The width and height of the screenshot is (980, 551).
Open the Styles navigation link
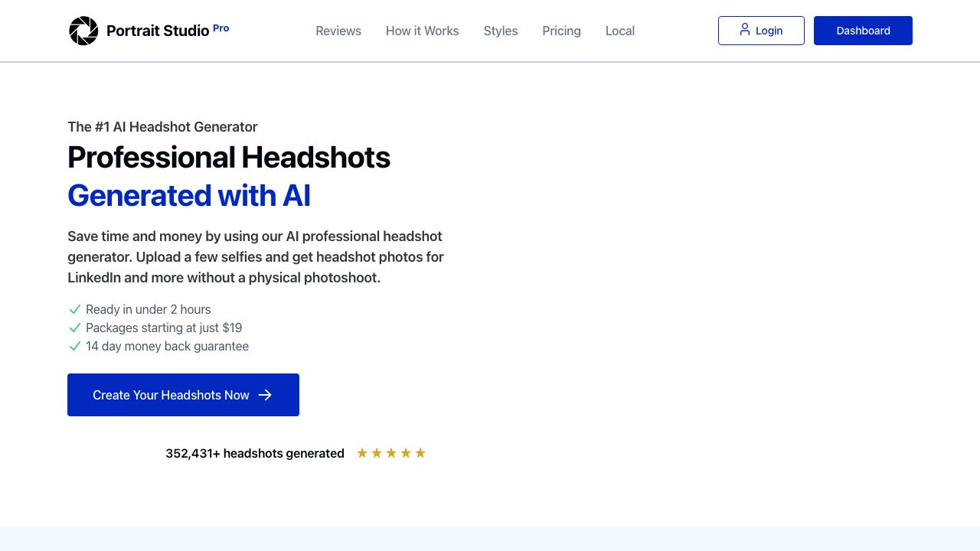[501, 31]
